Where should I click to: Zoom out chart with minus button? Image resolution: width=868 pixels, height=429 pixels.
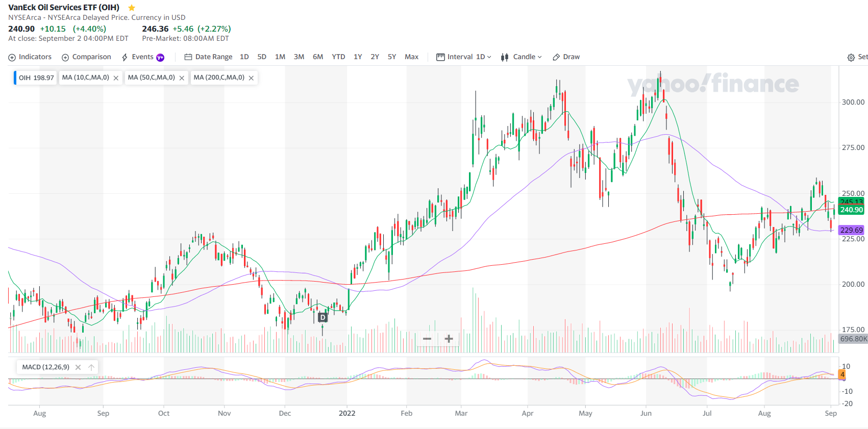[x=427, y=339]
